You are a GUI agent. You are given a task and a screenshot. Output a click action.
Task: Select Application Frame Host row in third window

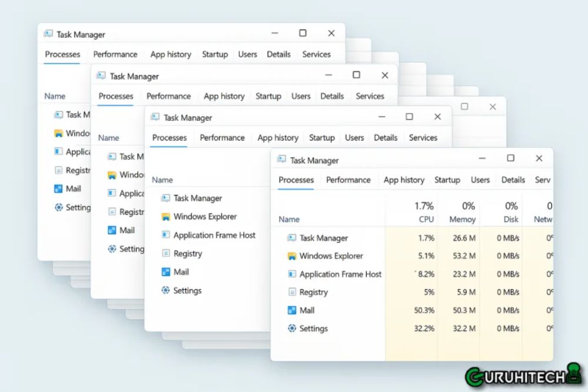click(x=208, y=235)
